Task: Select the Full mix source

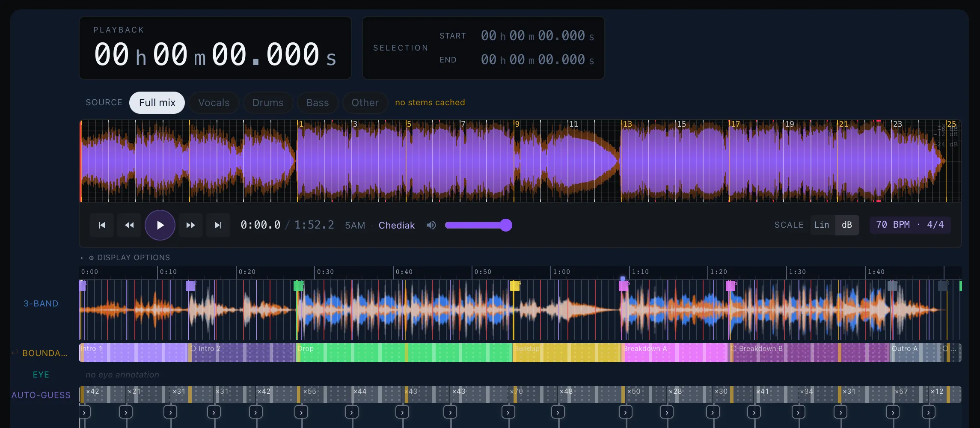Action: [x=157, y=103]
